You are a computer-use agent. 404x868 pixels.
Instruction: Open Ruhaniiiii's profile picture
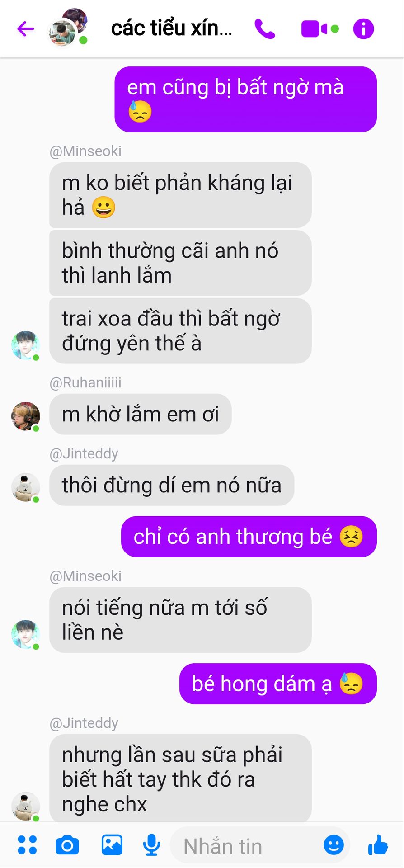coord(25,416)
